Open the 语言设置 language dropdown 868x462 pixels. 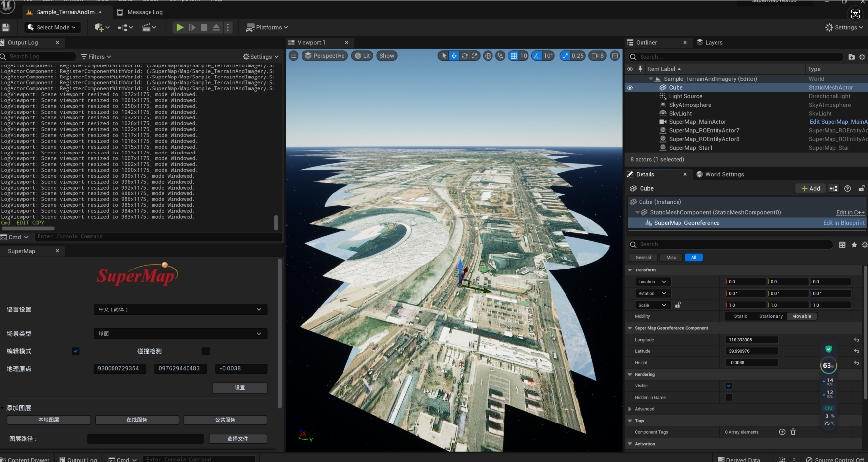point(181,309)
